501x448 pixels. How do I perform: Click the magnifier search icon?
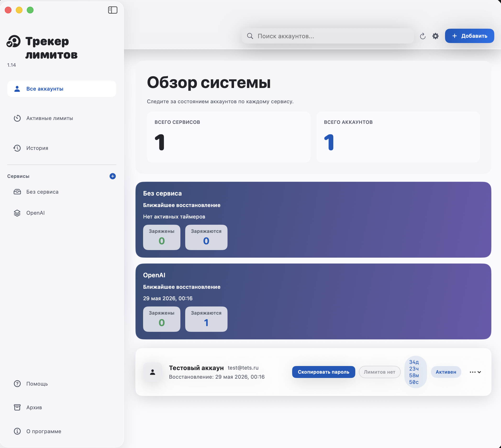pyautogui.click(x=250, y=36)
